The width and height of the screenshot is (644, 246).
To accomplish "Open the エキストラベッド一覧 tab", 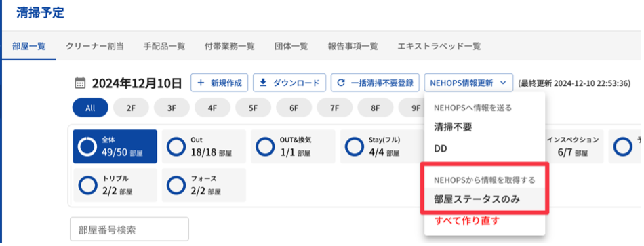I will pyautogui.click(x=439, y=46).
